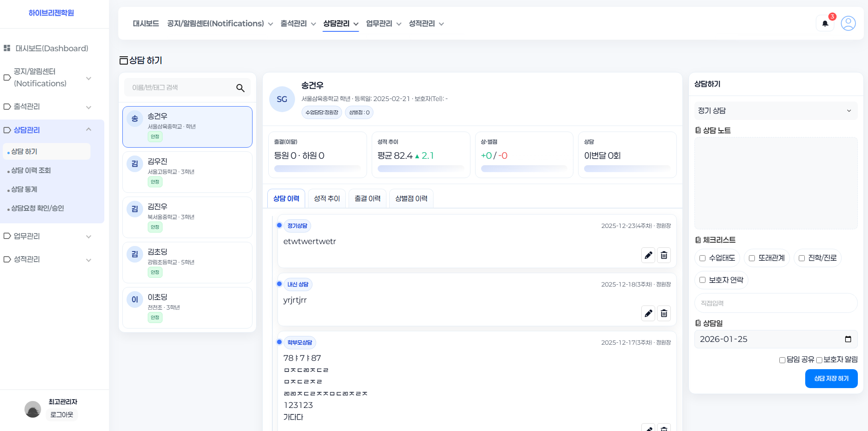Switch to the 성적 추이 tab
Viewport: 868px width, 431px height.
pyautogui.click(x=327, y=198)
